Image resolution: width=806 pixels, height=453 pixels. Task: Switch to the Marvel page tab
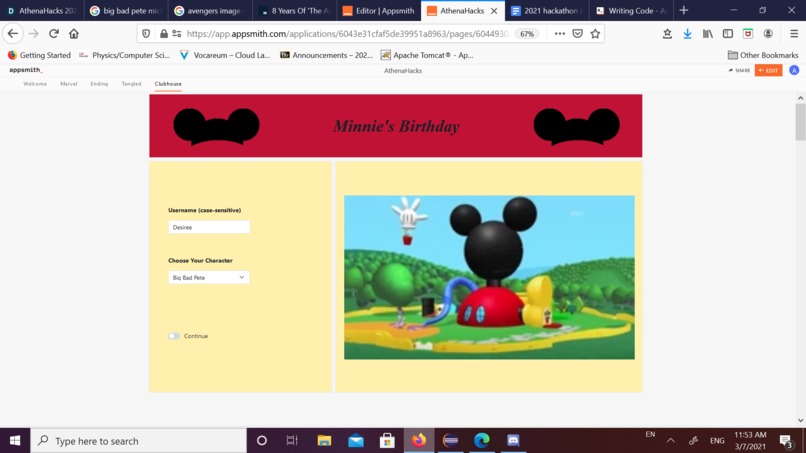tap(68, 84)
